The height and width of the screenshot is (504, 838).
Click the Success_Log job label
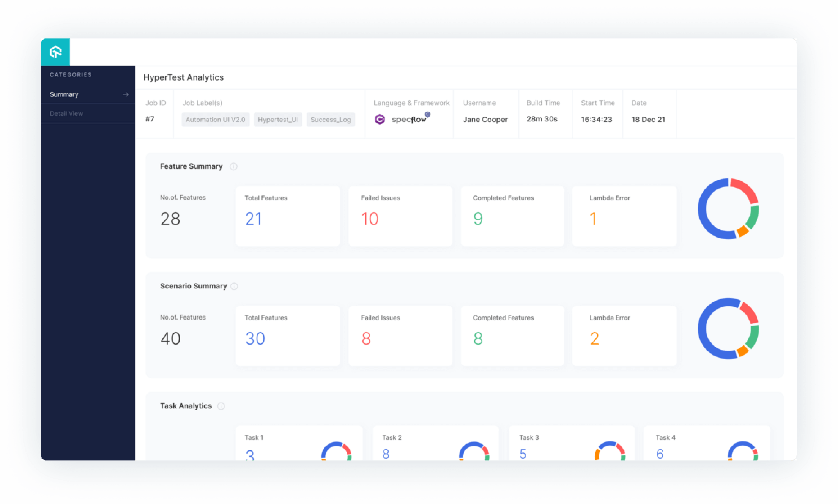(331, 120)
